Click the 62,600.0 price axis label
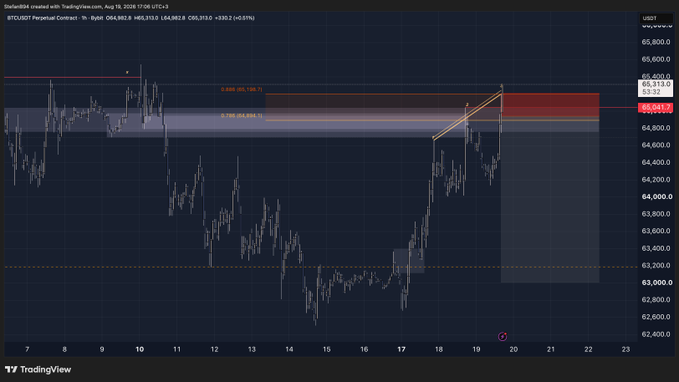Viewport: 679px width, 382px height. click(656, 317)
